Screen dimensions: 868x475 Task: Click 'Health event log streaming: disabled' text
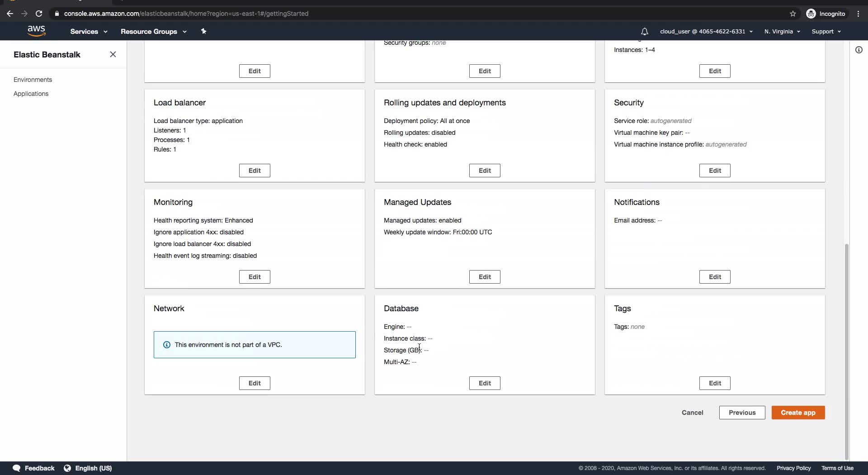(x=205, y=256)
